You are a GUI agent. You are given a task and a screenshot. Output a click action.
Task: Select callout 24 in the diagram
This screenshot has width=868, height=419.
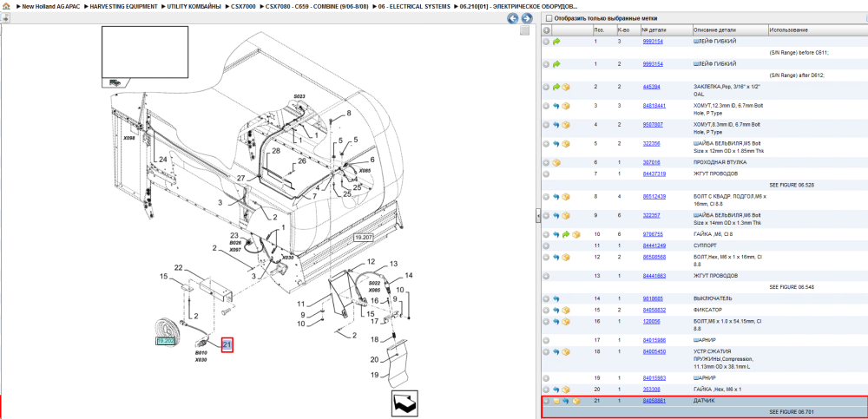pos(163,160)
